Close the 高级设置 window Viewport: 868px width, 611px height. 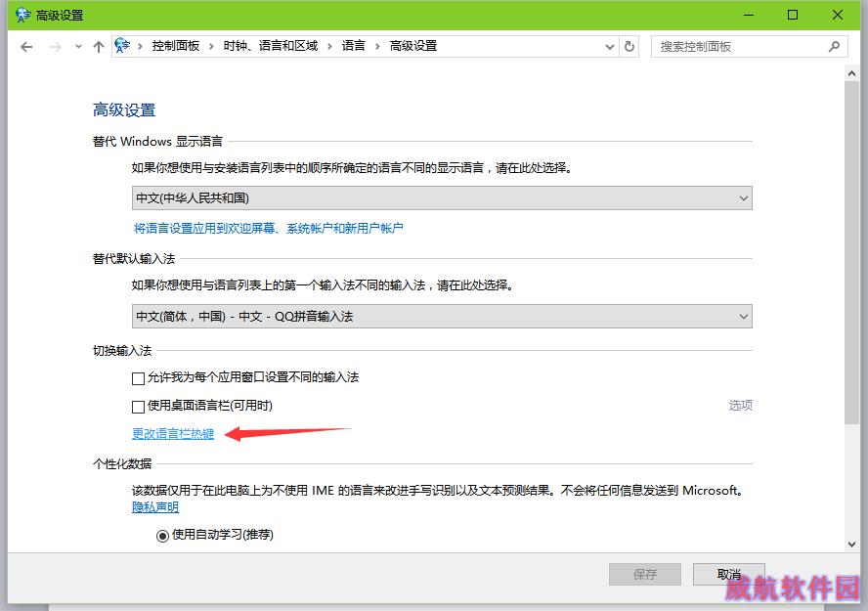(x=838, y=15)
